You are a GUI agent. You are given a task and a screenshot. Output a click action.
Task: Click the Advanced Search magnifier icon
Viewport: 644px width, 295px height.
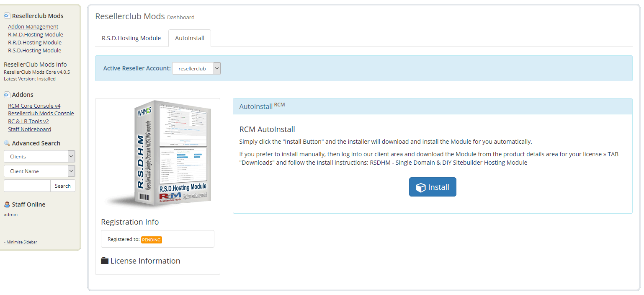7,143
